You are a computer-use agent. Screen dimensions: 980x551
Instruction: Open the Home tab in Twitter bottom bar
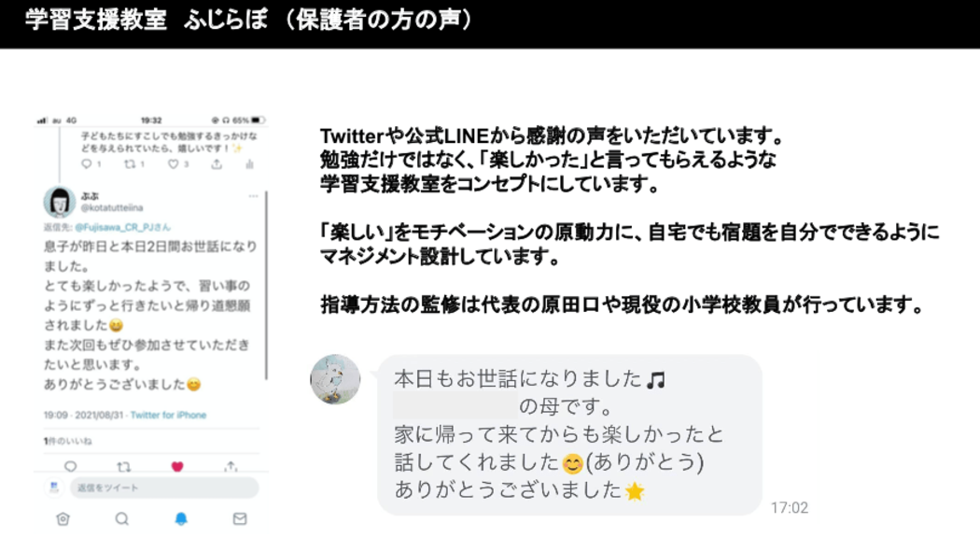click(63, 518)
